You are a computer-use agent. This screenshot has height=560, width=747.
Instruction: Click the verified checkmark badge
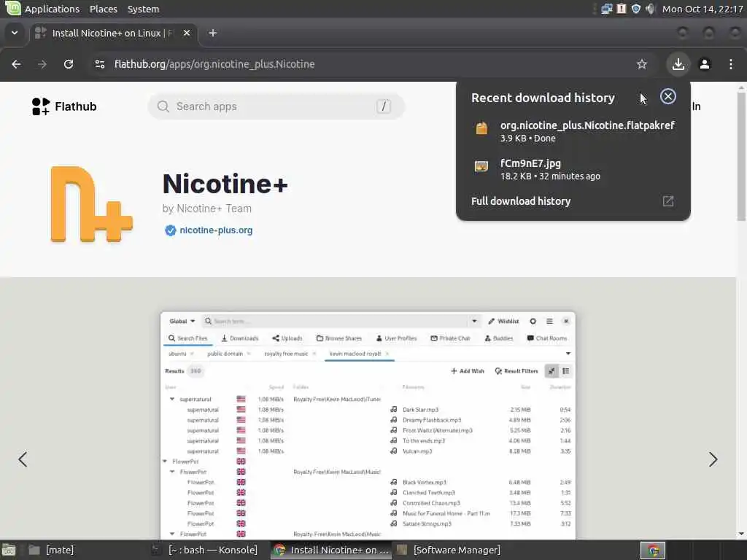[170, 230]
